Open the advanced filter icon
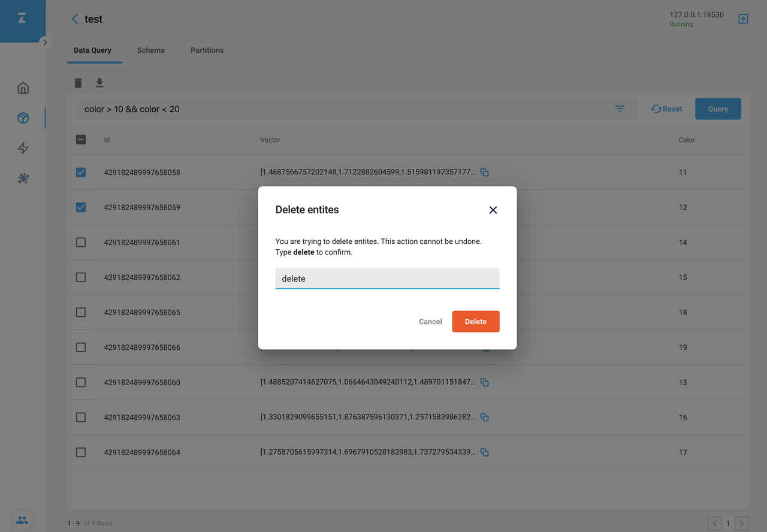The image size is (767, 532). tap(620, 109)
